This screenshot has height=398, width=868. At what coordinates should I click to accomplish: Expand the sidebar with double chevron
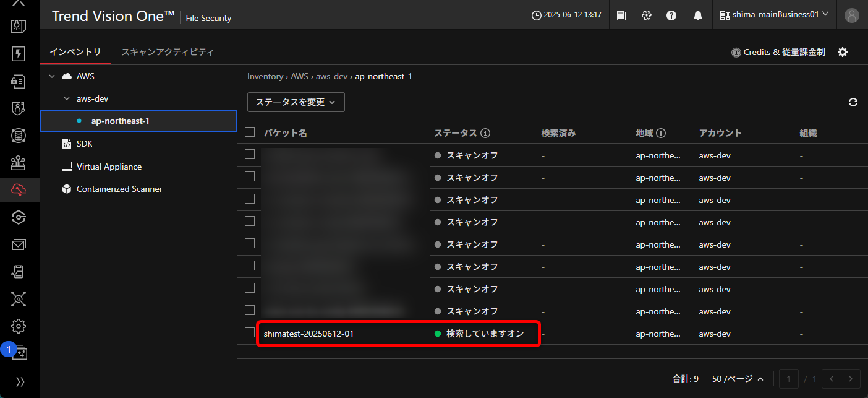click(20, 382)
